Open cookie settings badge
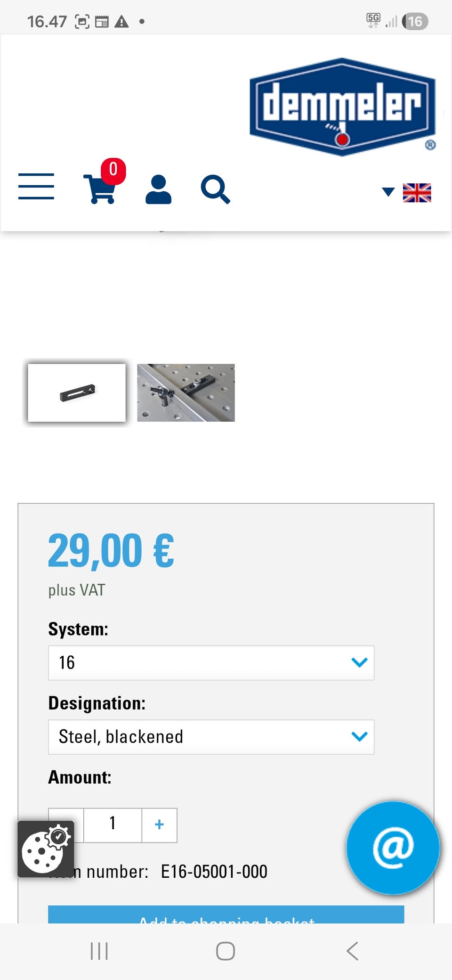 46,849
